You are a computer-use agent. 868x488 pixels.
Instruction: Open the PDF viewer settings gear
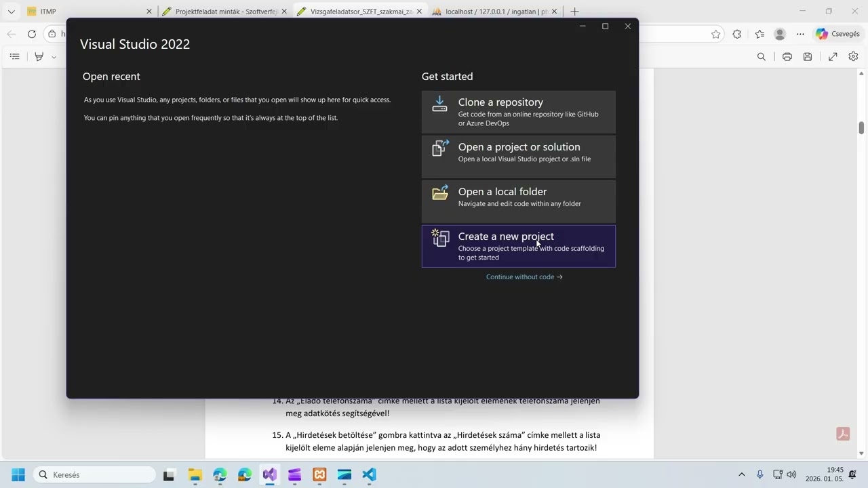click(x=853, y=57)
